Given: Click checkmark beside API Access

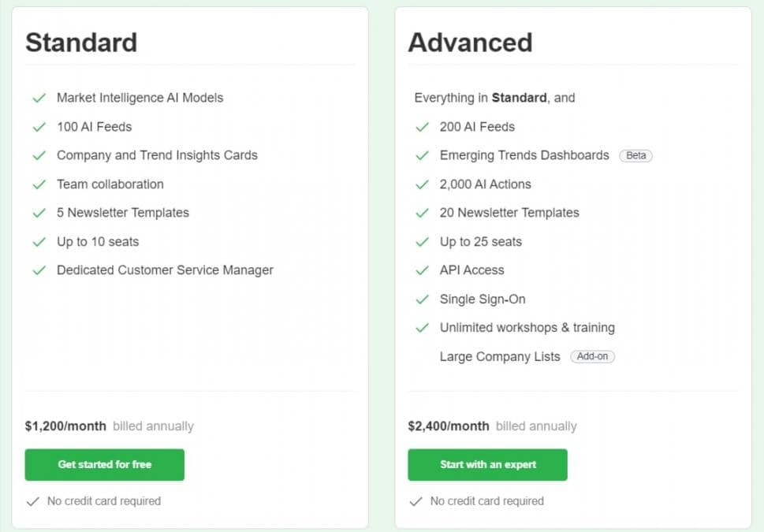Looking at the screenshot, I should [422, 270].
